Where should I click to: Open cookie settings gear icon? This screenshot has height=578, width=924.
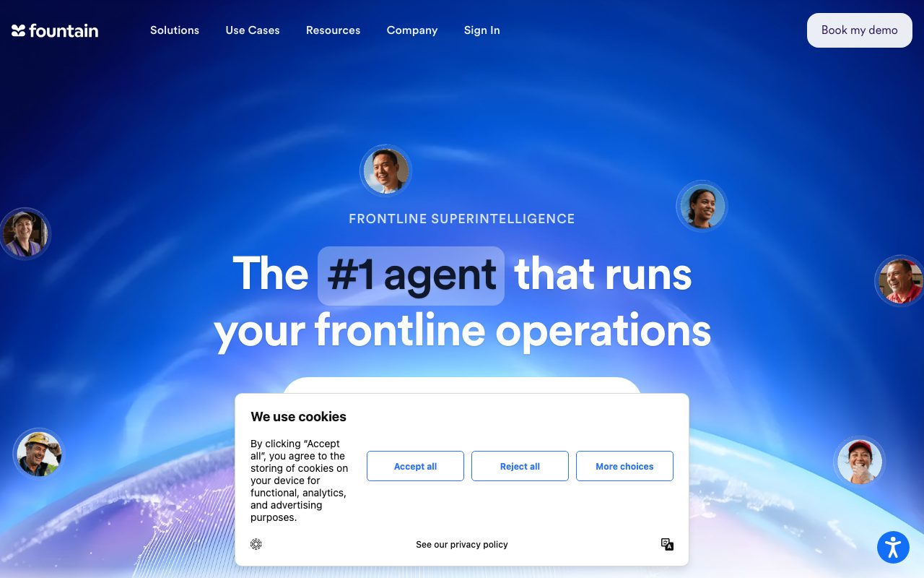(x=256, y=544)
